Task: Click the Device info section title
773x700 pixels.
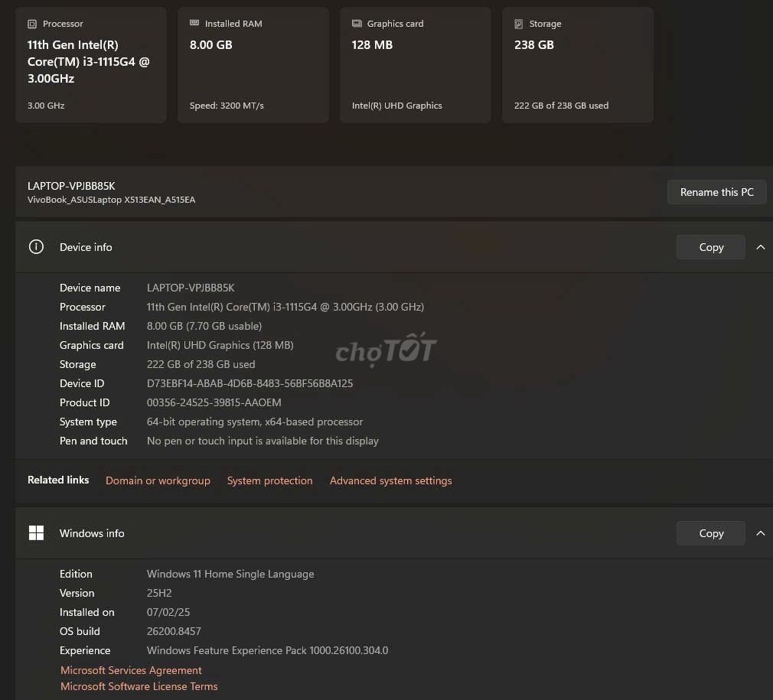Action: (x=86, y=247)
